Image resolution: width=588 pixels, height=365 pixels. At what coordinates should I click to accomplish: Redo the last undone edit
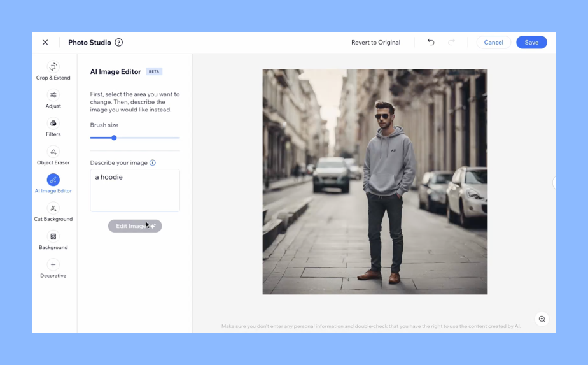(x=452, y=42)
